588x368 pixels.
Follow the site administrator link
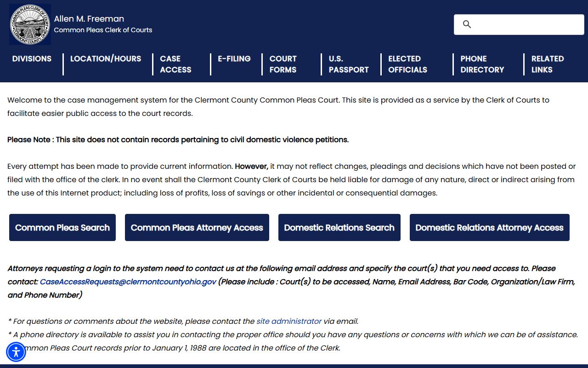point(289,321)
